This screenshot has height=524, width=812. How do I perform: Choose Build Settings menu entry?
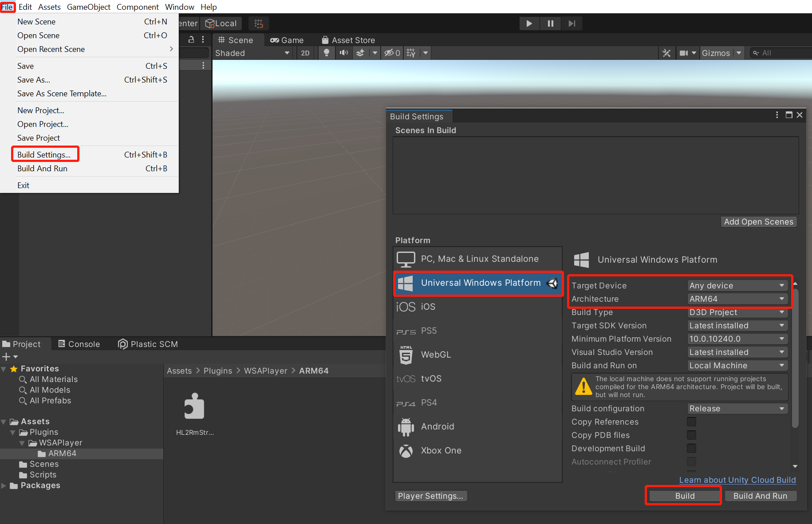pyautogui.click(x=90, y=155)
